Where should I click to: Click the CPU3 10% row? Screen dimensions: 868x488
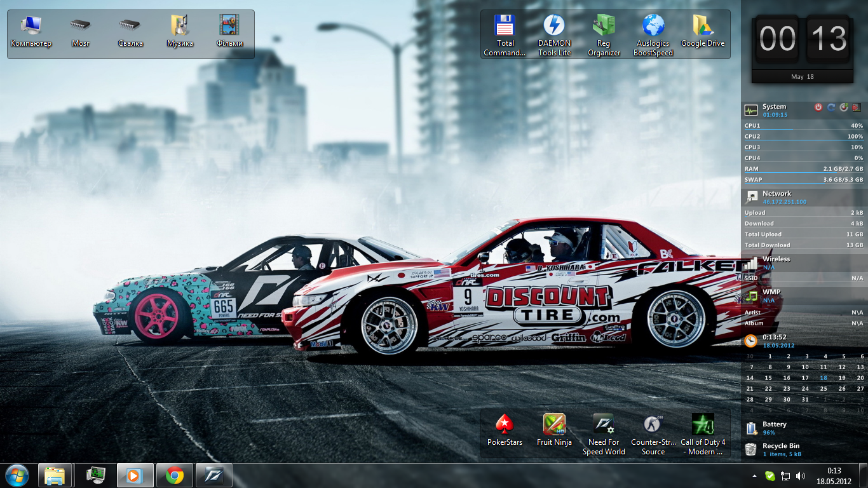(x=804, y=147)
